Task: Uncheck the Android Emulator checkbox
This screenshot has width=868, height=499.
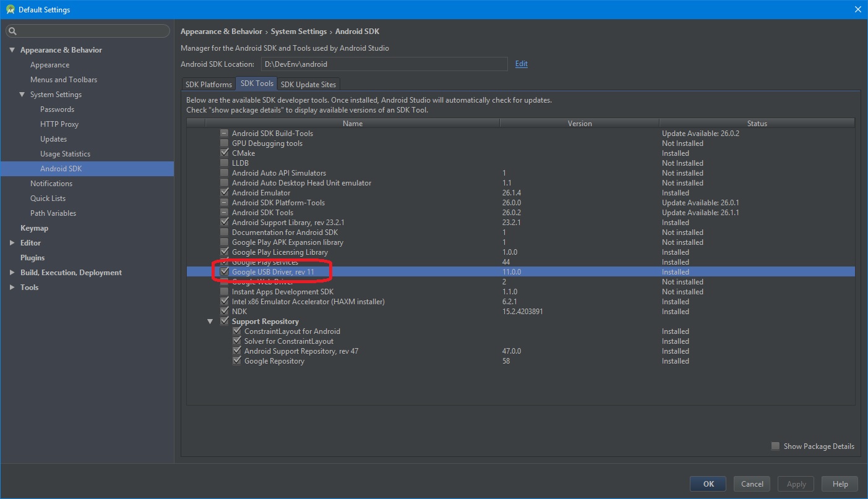Action: pos(225,193)
